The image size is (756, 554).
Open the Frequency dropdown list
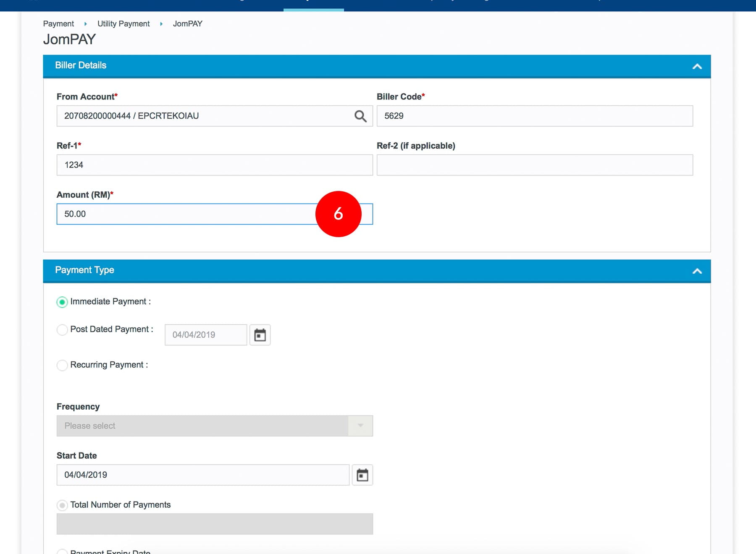(x=214, y=426)
